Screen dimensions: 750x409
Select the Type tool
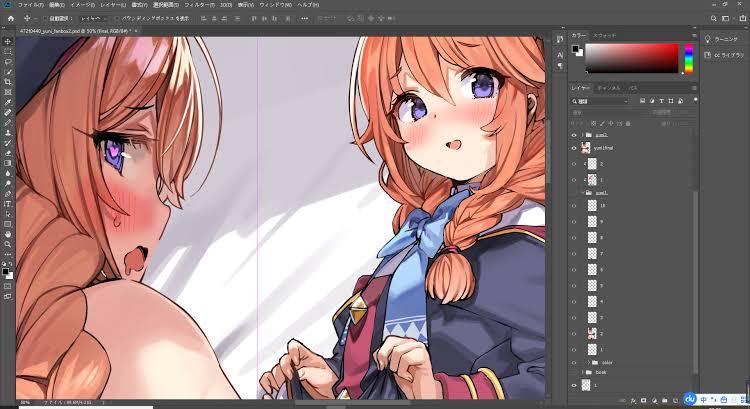(x=8, y=203)
